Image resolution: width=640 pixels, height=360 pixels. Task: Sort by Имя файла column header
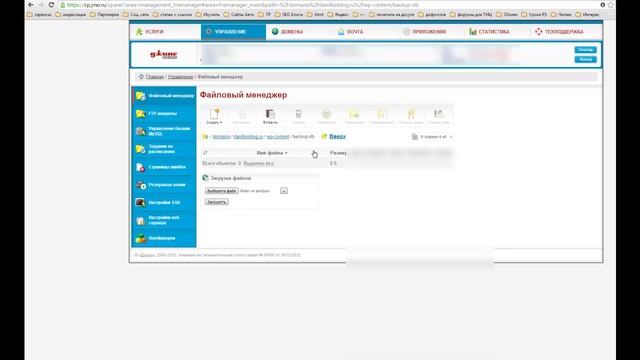(272, 153)
